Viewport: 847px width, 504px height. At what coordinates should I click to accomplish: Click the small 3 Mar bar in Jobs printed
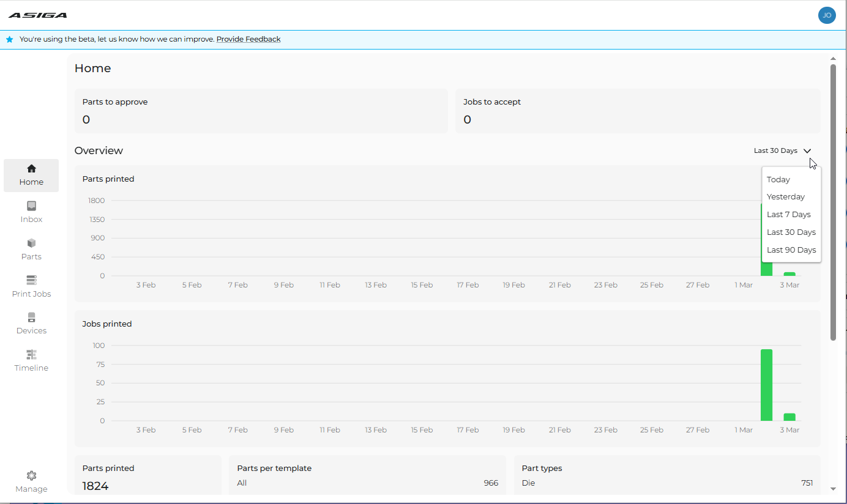789,417
